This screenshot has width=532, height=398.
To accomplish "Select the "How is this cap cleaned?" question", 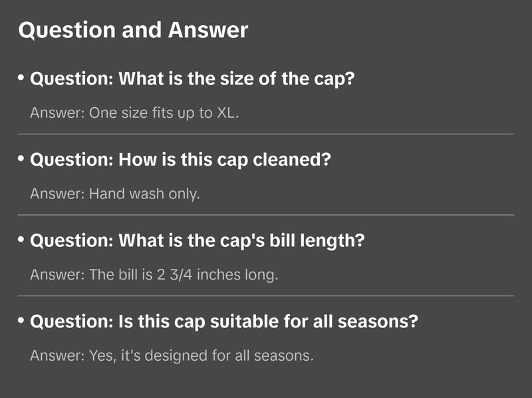I will pyautogui.click(x=181, y=160).
